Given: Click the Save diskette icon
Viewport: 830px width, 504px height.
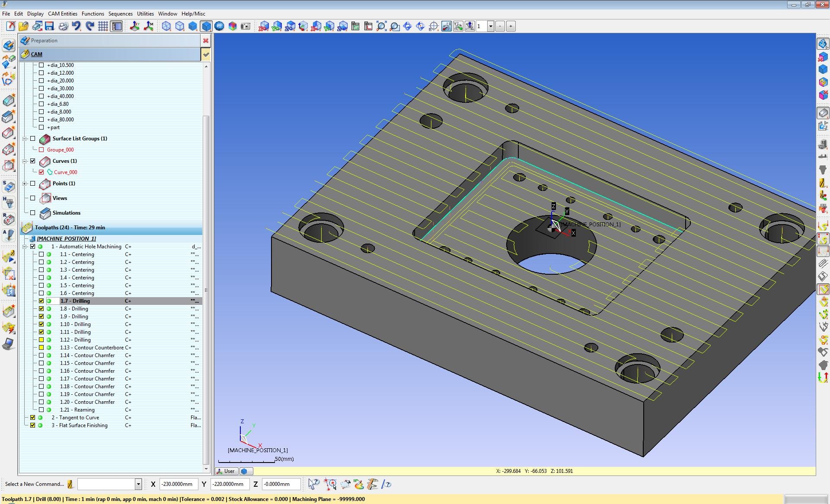Looking at the screenshot, I should point(49,26).
